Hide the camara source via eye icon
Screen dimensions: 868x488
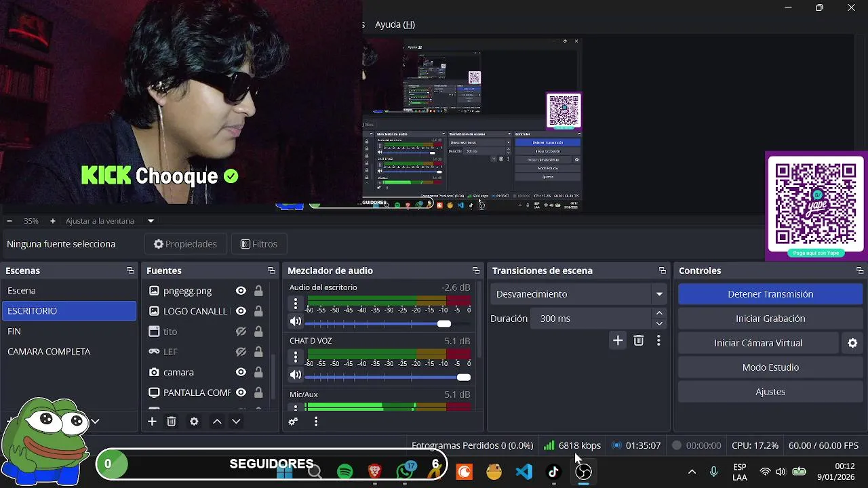click(x=241, y=372)
